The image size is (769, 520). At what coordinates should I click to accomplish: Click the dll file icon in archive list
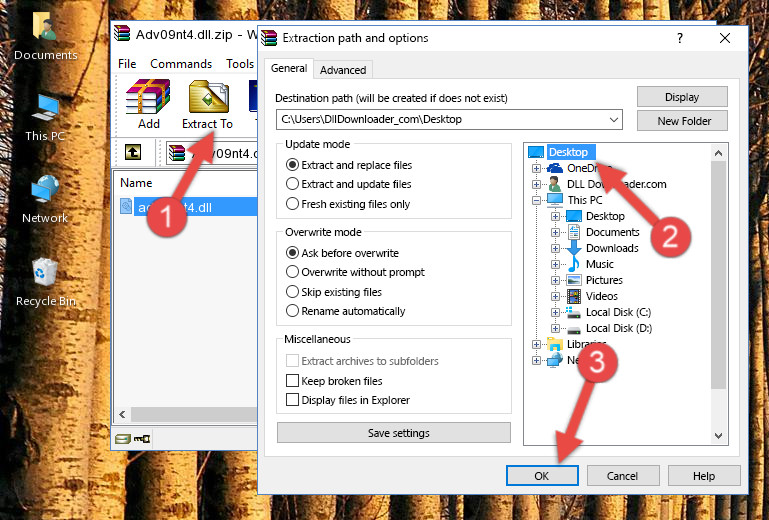[x=126, y=206]
